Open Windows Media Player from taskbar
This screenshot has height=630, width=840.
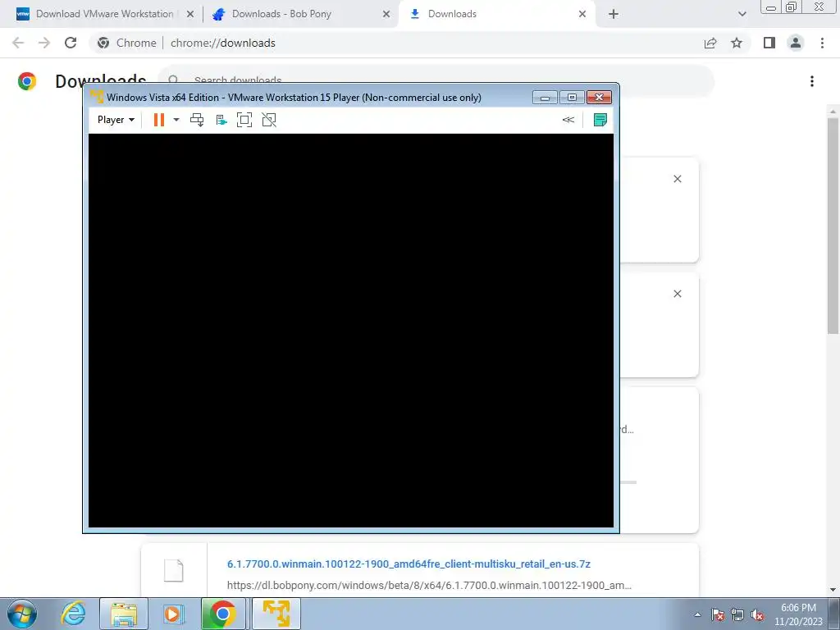[x=174, y=614]
